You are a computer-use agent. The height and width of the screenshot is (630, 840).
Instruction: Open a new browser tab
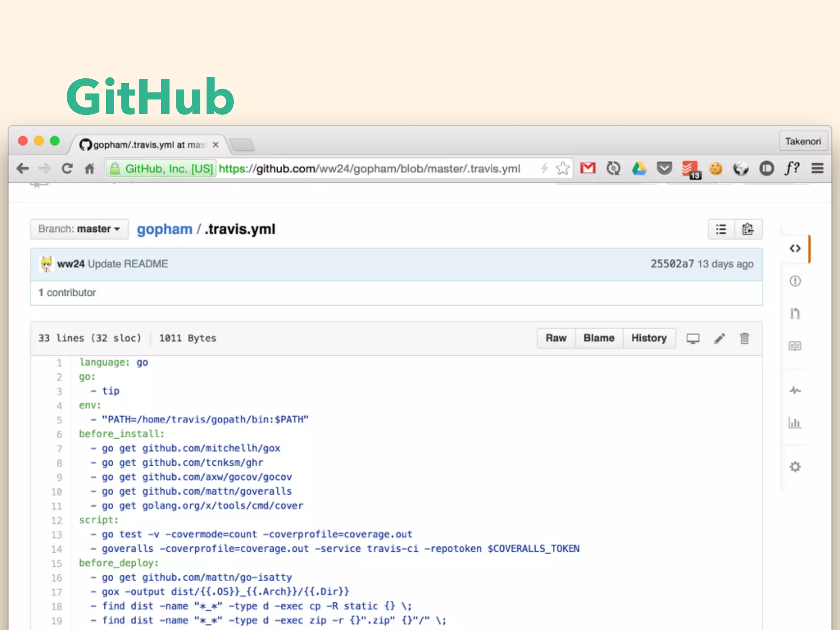[242, 145]
